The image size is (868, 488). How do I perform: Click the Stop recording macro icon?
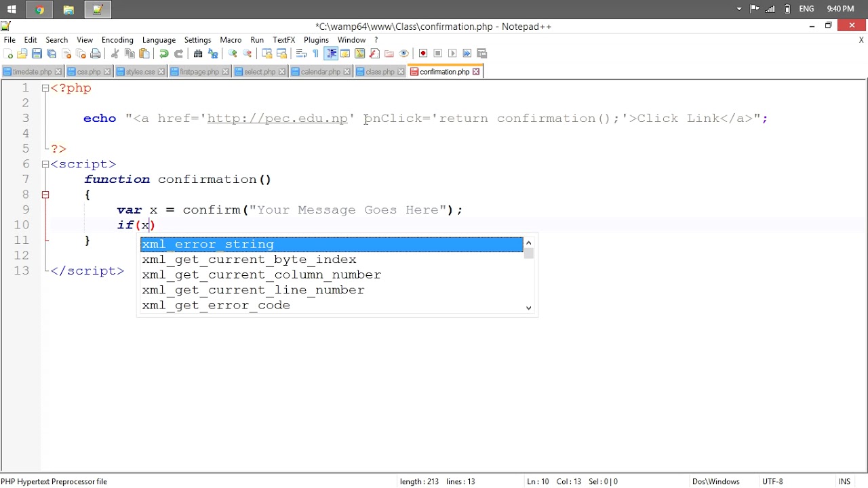[437, 54]
